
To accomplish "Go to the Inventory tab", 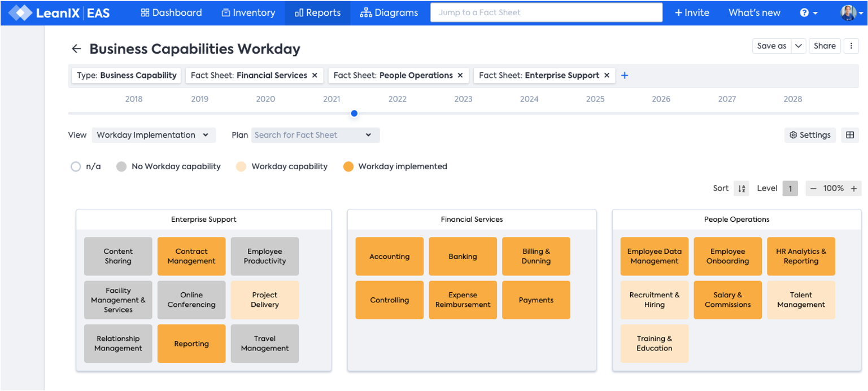I will [248, 12].
